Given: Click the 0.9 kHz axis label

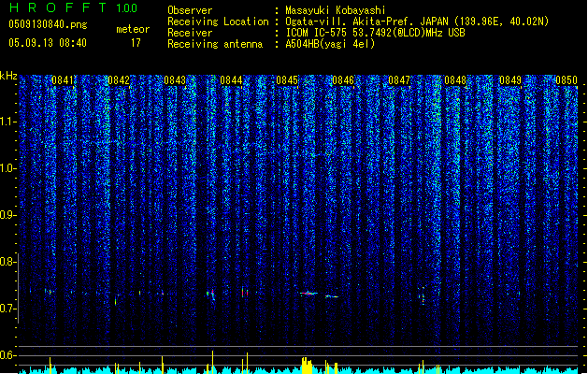Looking at the screenshot, I should click(x=7, y=215).
